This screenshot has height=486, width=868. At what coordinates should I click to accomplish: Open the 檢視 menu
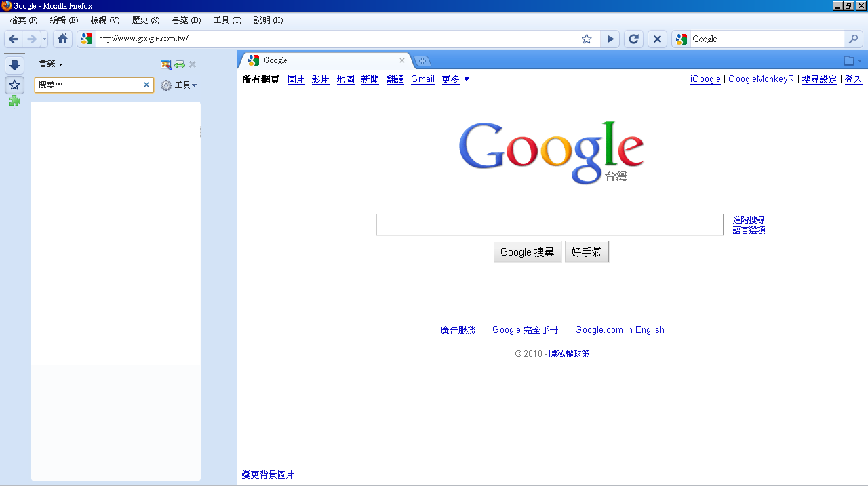104,20
